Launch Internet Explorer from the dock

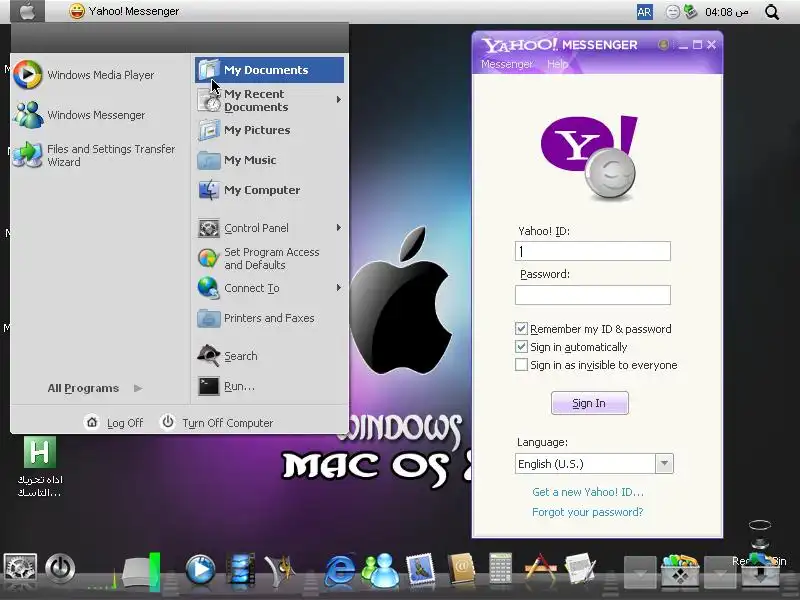coord(339,570)
